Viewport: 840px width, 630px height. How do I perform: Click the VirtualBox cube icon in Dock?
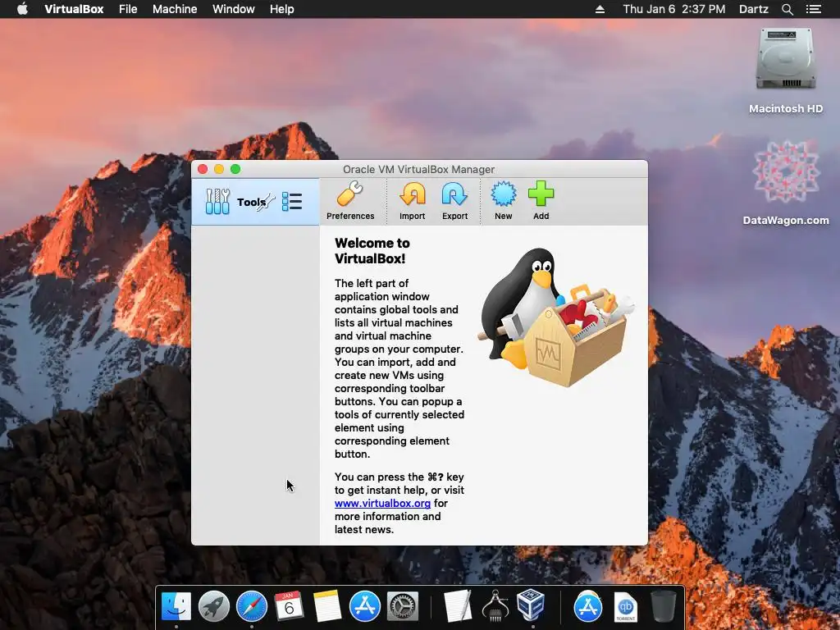531,605
